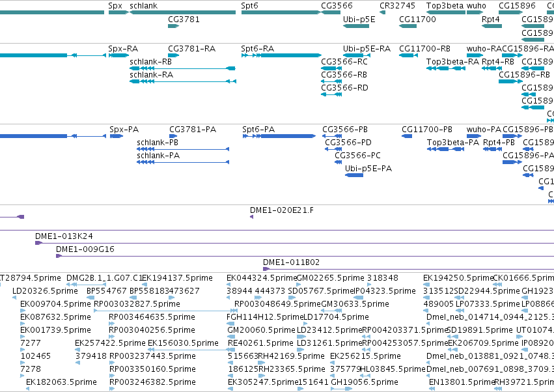Click the 'GH19056.5prime' EST label
The image size is (554, 392).
coord(365,382)
